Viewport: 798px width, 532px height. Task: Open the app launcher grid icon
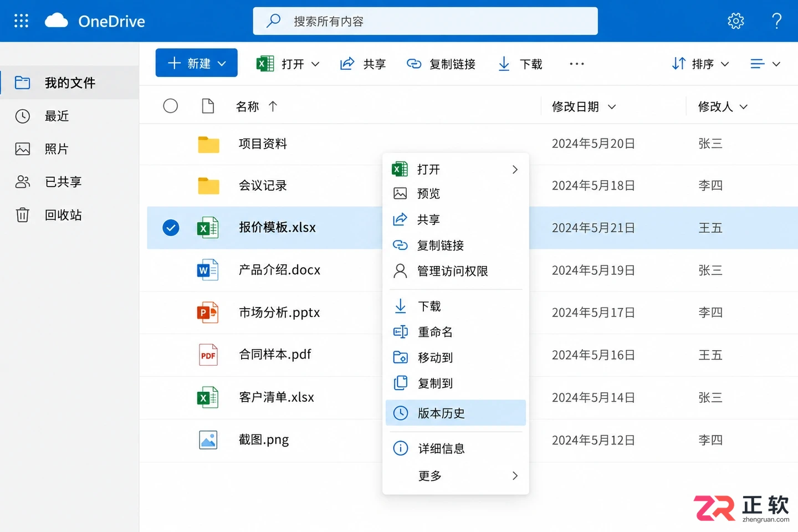21,21
